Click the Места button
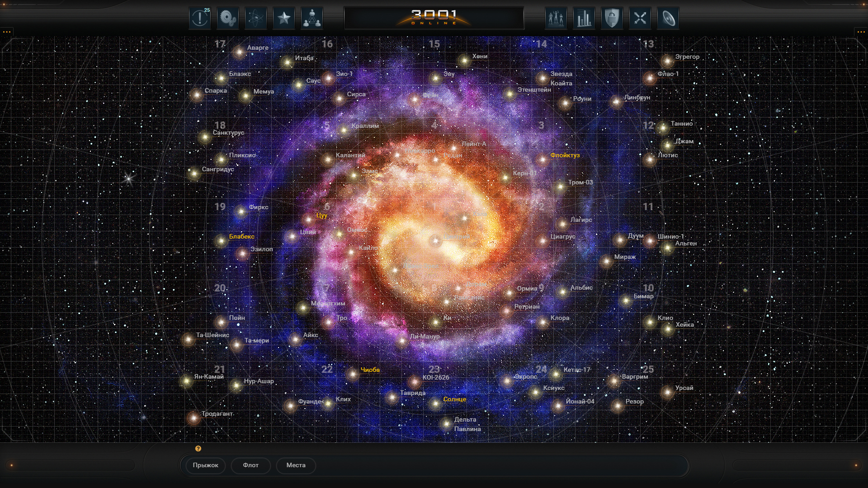 [296, 465]
